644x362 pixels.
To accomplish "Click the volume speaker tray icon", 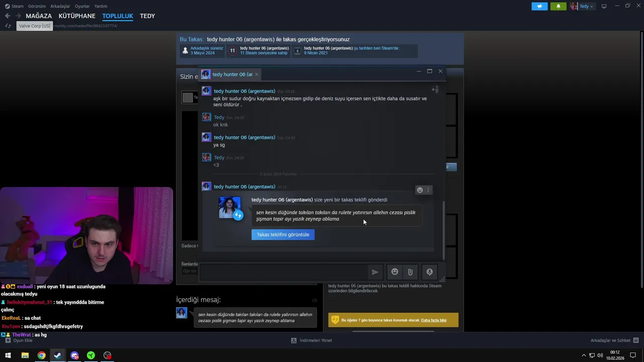I will 600,355.
